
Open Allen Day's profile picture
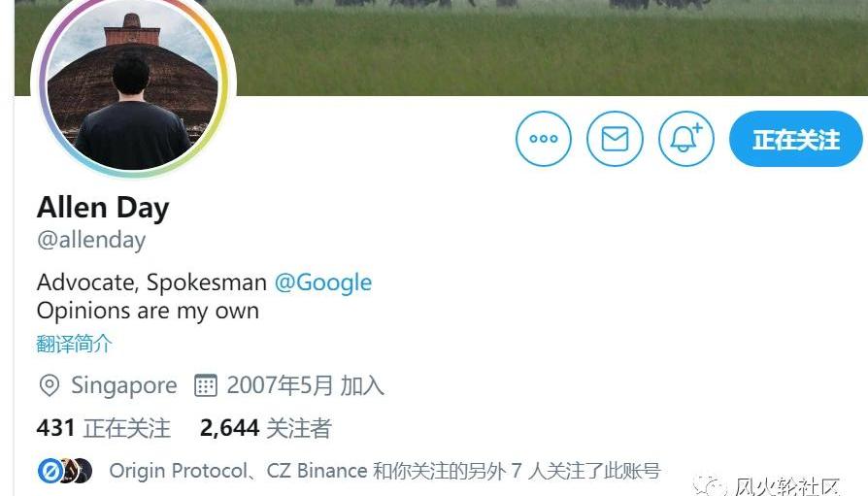click(133, 83)
